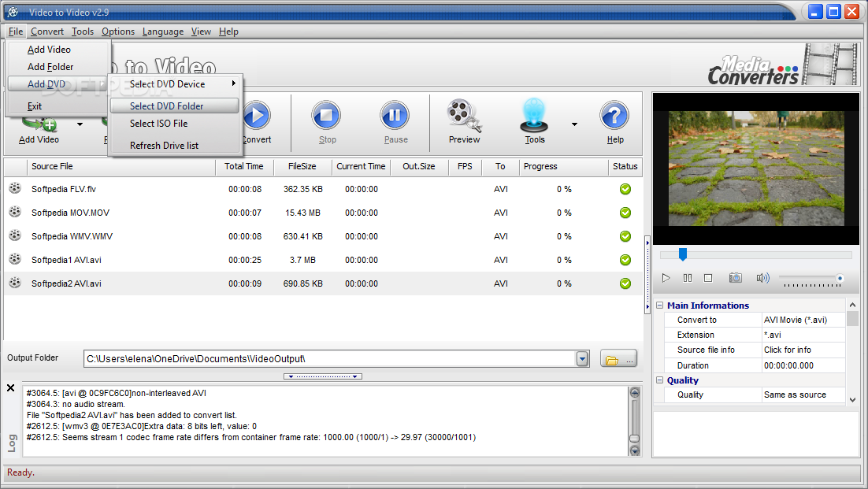
Task: Click the Pause toolbar button
Action: click(395, 117)
